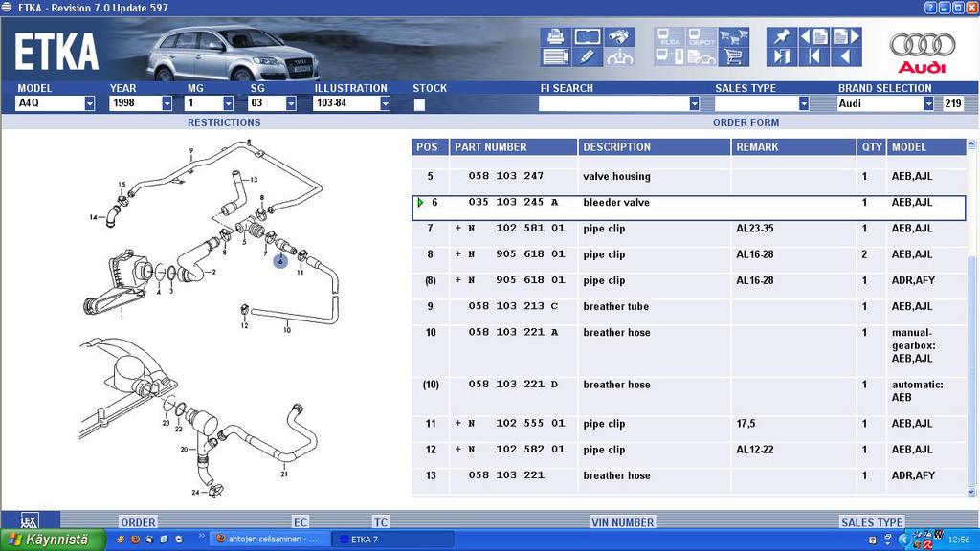The width and height of the screenshot is (980, 551).
Task: Go to the next illustration page icon
Action: (x=846, y=36)
